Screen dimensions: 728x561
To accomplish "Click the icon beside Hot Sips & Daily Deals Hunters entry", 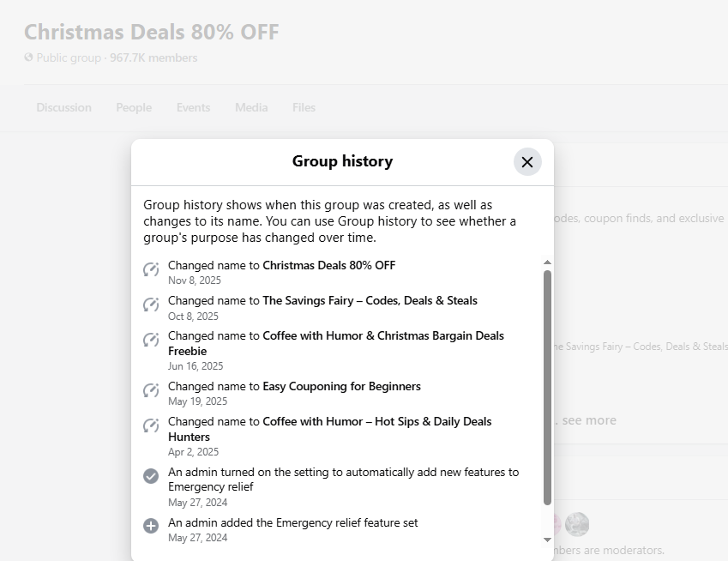I will (x=151, y=426).
